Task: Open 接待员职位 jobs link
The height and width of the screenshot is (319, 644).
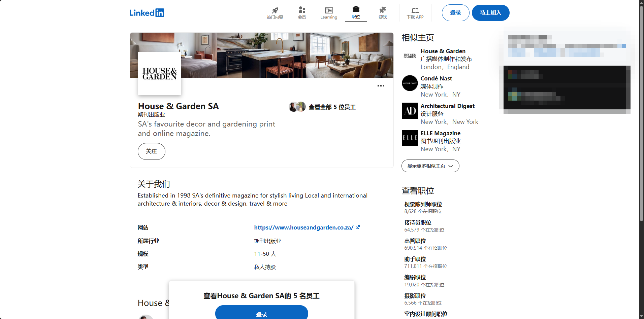Action: click(418, 222)
